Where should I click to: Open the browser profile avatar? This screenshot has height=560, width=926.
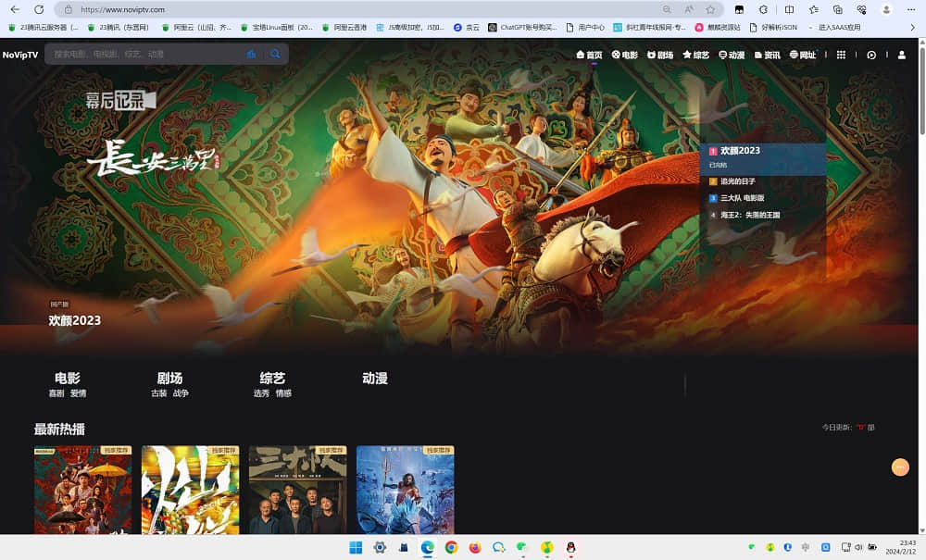click(x=886, y=9)
